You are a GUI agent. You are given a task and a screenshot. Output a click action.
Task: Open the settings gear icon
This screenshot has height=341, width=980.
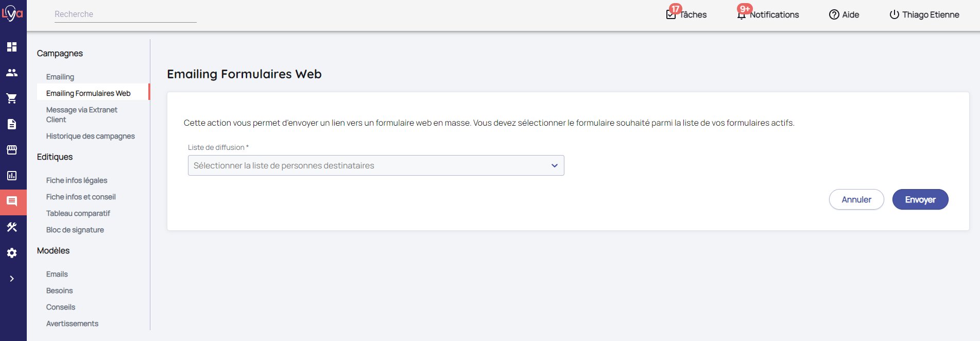(x=12, y=253)
